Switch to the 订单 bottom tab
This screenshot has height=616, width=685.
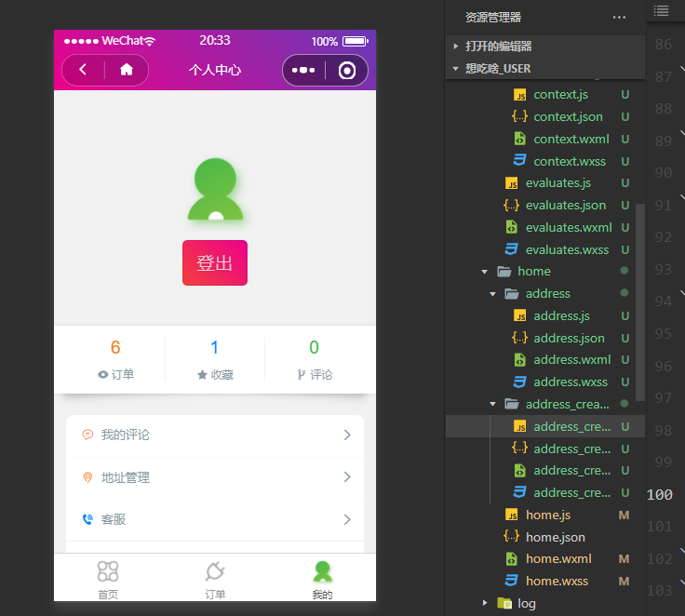point(215,580)
